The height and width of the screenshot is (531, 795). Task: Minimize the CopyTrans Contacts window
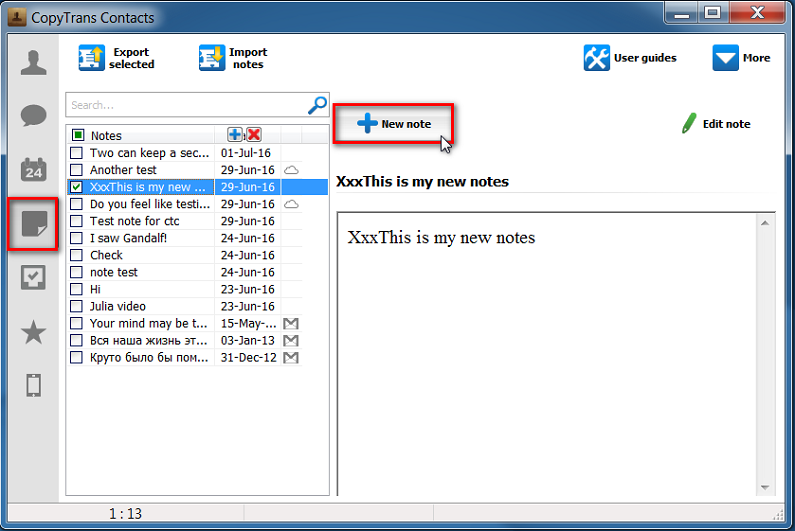681,13
